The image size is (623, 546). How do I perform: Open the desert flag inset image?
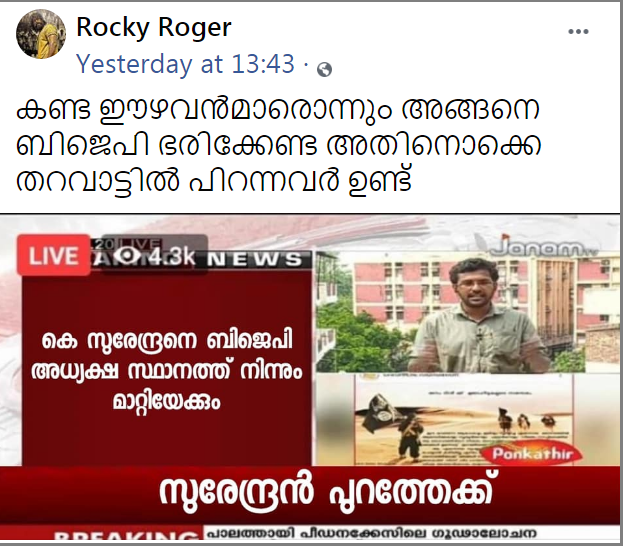pyautogui.click(x=463, y=420)
